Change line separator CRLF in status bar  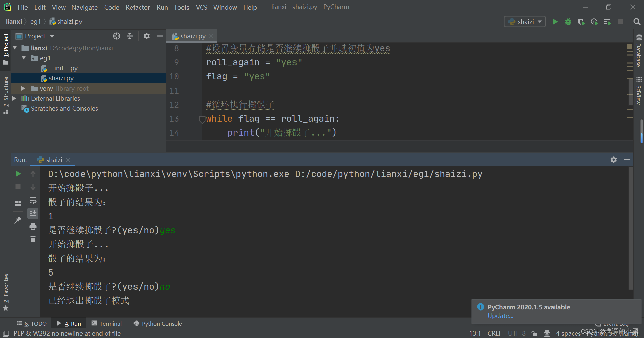point(495,333)
